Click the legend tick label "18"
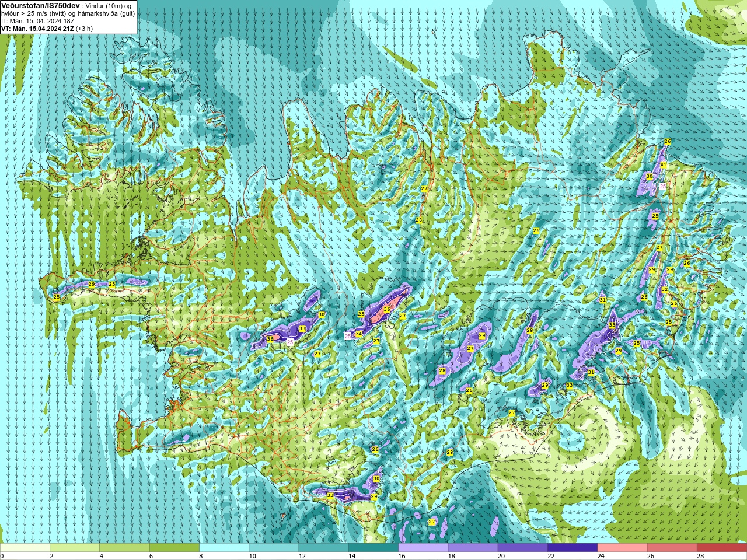The height and width of the screenshot is (560, 747). point(452,556)
